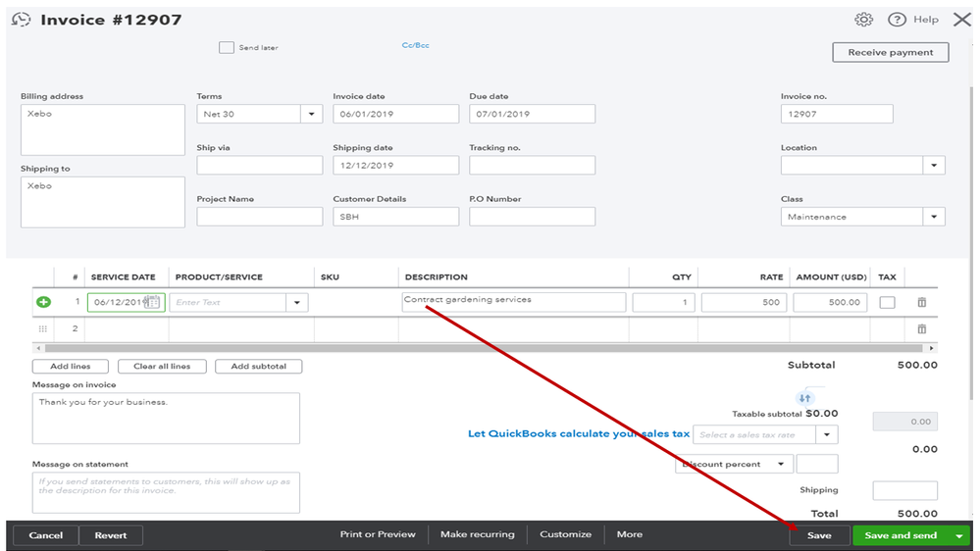Click the Message on statement text box
980x551 pixels.
[166, 493]
